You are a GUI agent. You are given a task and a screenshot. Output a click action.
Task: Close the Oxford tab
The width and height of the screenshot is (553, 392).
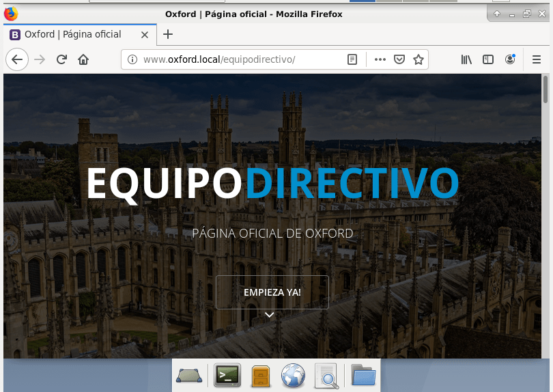(145, 34)
